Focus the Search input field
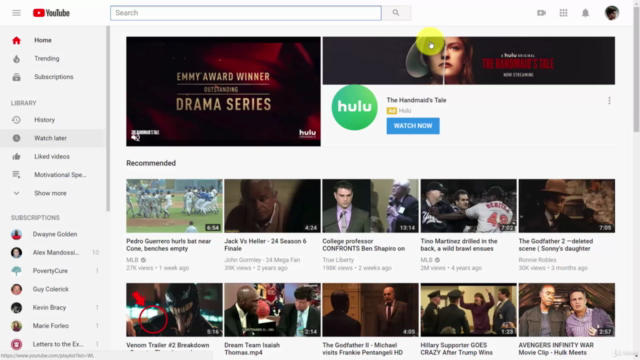The width and height of the screenshot is (640, 360). click(246, 13)
